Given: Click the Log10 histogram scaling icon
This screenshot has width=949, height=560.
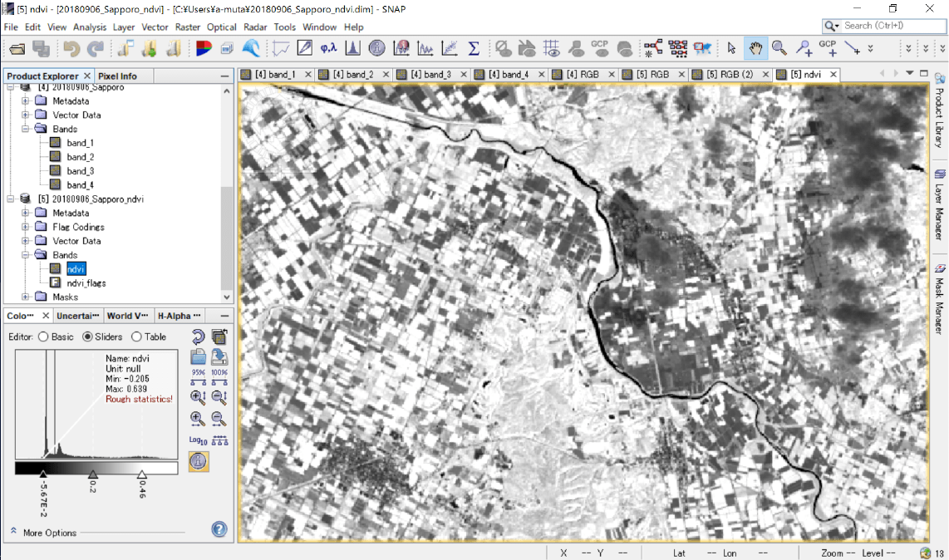Looking at the screenshot, I should click(198, 440).
